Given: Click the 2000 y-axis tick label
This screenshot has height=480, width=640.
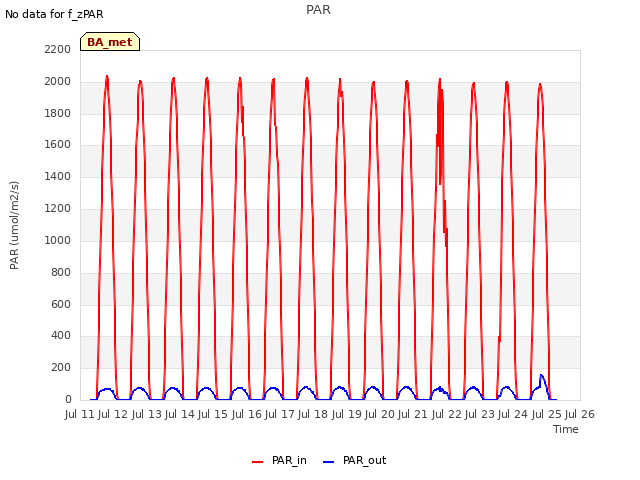Looking at the screenshot, I should click(x=58, y=81).
